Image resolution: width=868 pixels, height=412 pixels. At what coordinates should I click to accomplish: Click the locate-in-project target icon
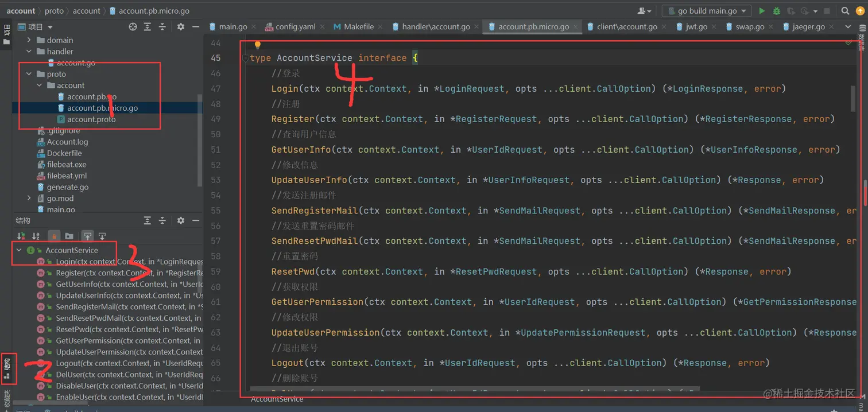(x=133, y=27)
